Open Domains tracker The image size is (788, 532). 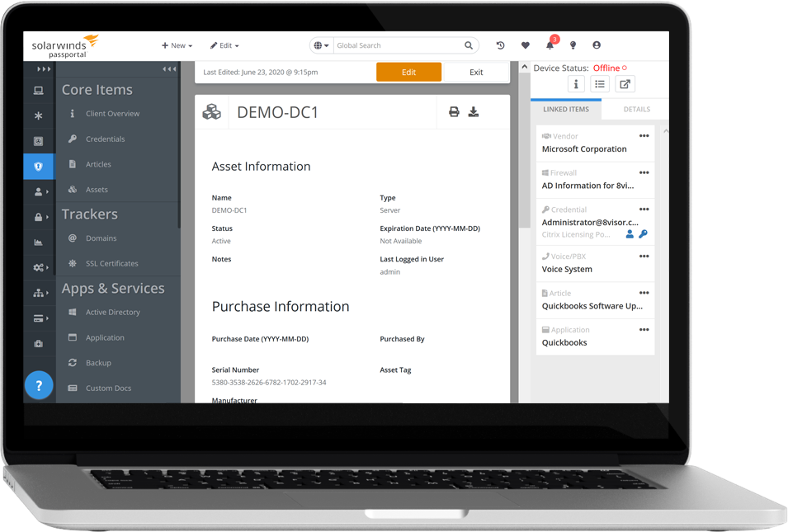coord(101,238)
